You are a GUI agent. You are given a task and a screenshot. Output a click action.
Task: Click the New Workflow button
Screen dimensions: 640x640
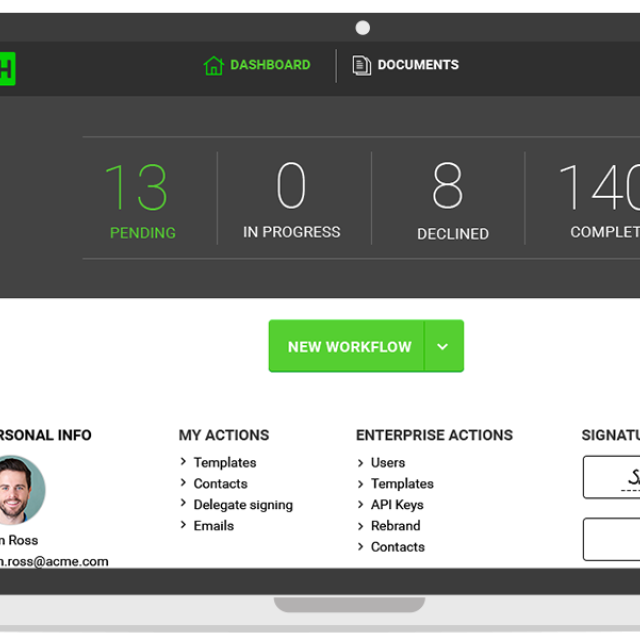click(x=348, y=347)
